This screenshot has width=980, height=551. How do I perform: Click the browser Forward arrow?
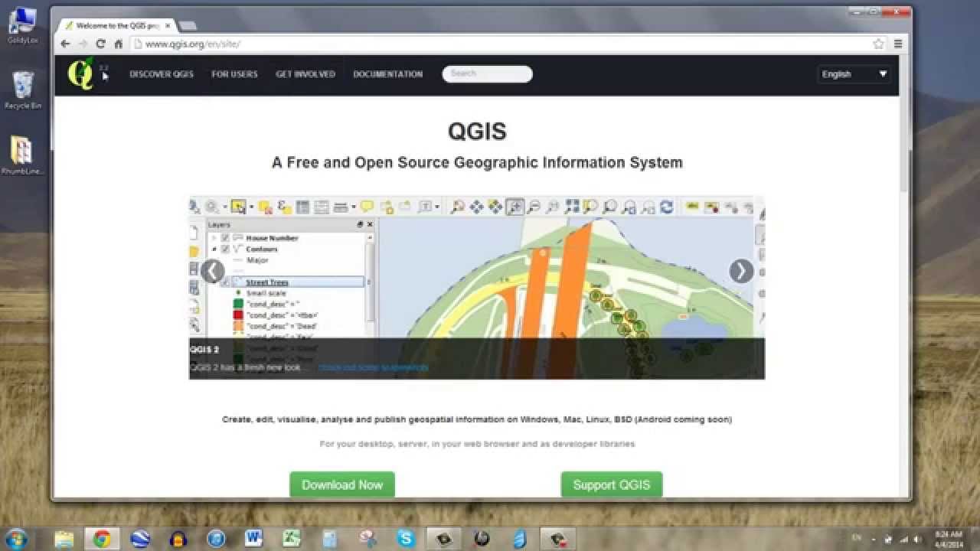(x=83, y=44)
